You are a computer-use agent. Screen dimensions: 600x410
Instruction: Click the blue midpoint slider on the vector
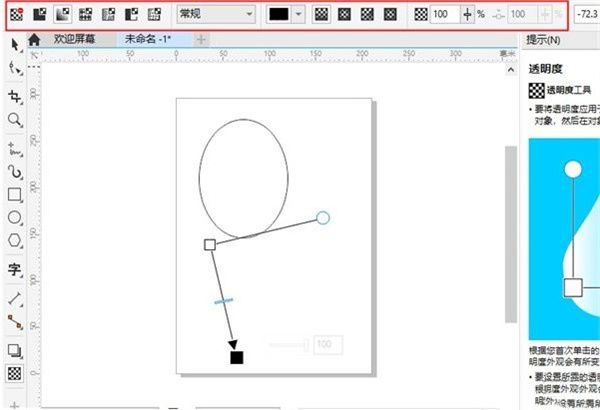[223, 301]
